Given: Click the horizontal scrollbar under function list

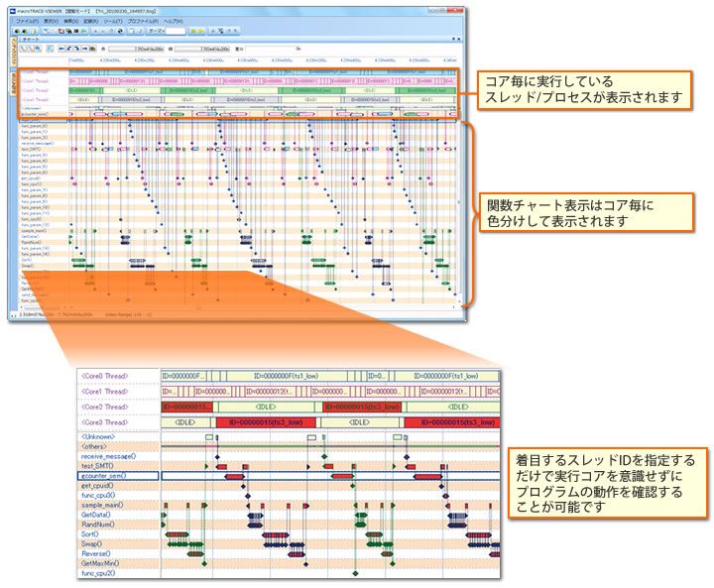Looking at the screenshot, I should pyautogui.click(x=44, y=307).
